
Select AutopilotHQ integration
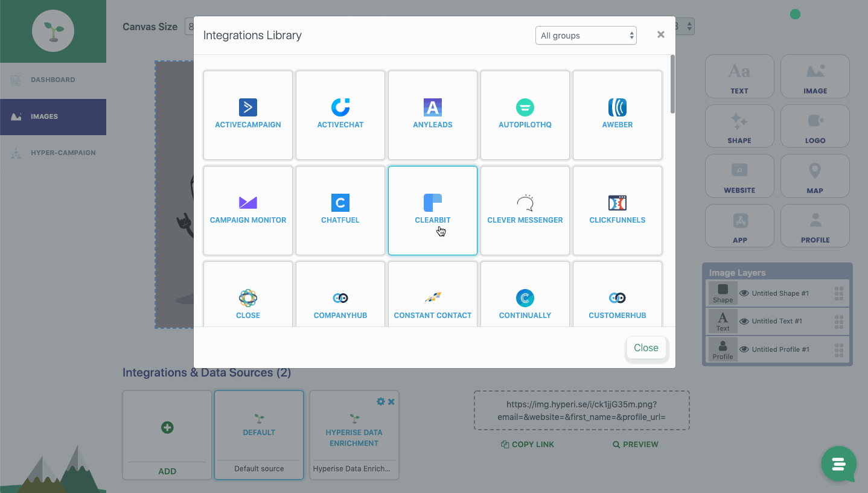(x=525, y=115)
